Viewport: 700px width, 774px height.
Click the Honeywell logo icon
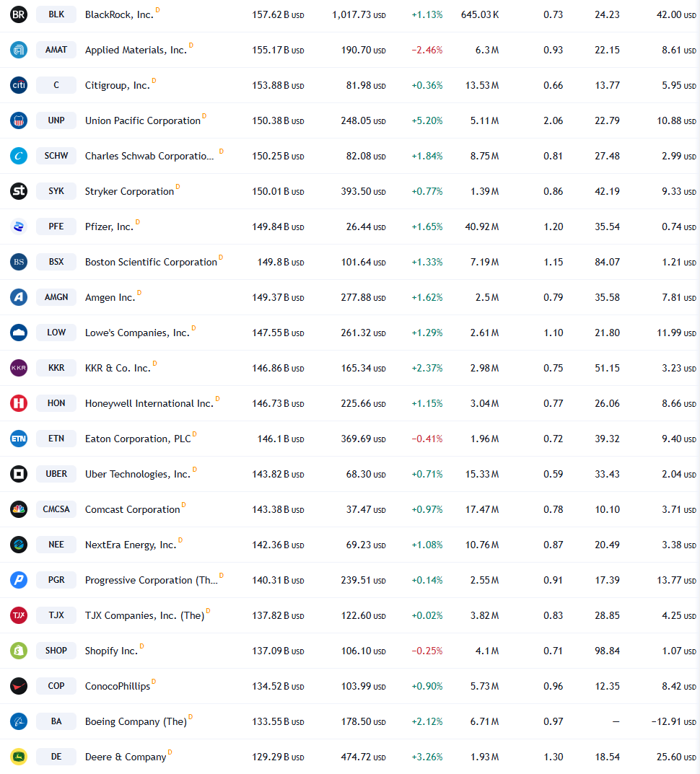click(x=19, y=403)
